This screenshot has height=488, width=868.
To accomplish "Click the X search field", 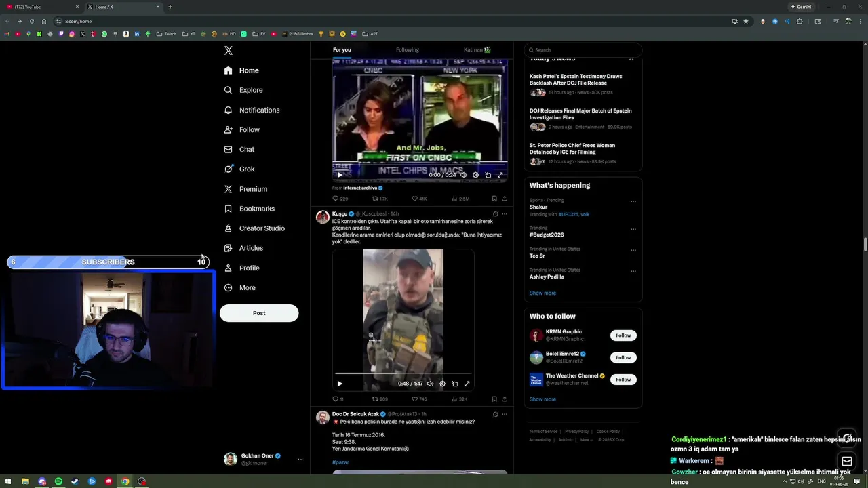I will tap(583, 50).
